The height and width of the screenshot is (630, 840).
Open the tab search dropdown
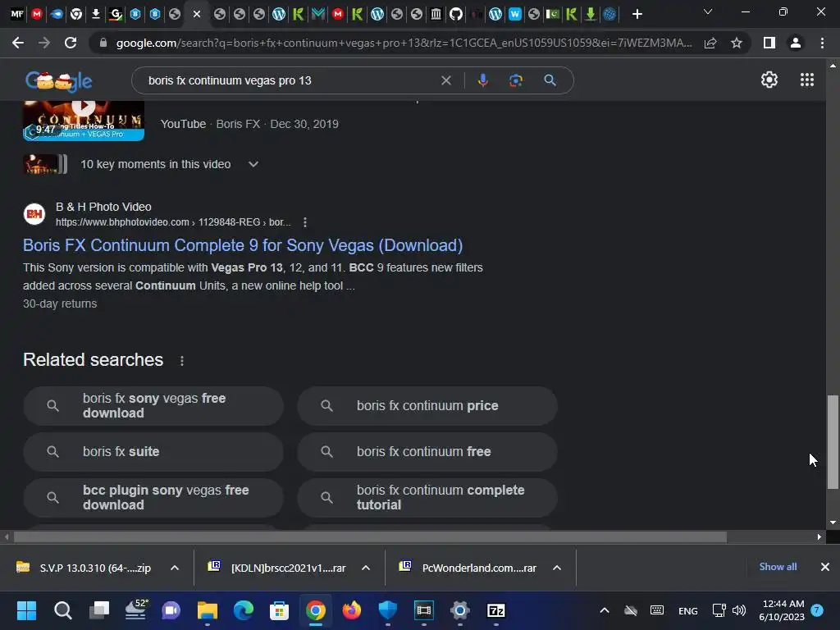coord(708,11)
